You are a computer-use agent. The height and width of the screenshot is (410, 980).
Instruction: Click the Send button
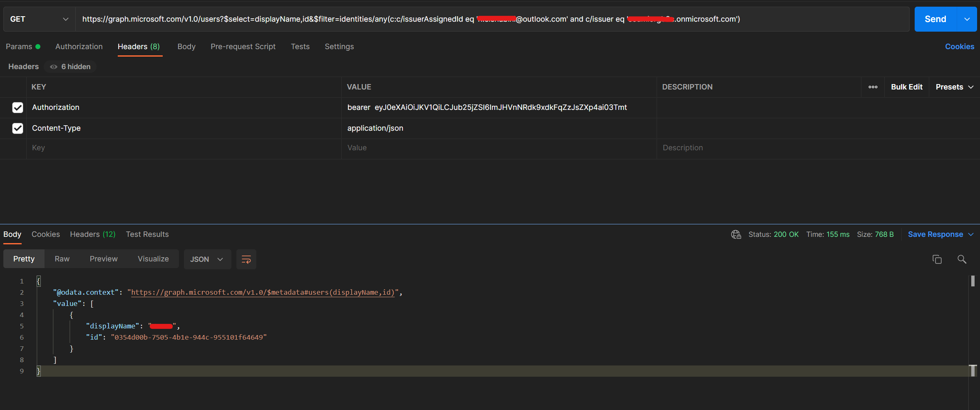[x=935, y=19]
